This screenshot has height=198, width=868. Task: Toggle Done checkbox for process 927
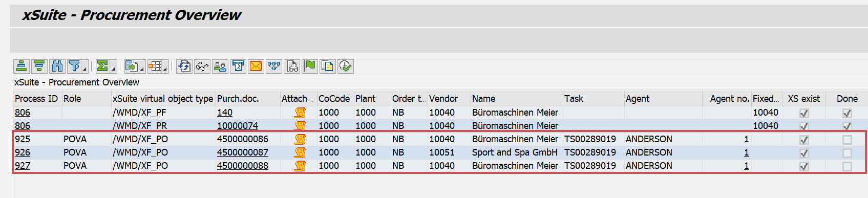pos(847,166)
